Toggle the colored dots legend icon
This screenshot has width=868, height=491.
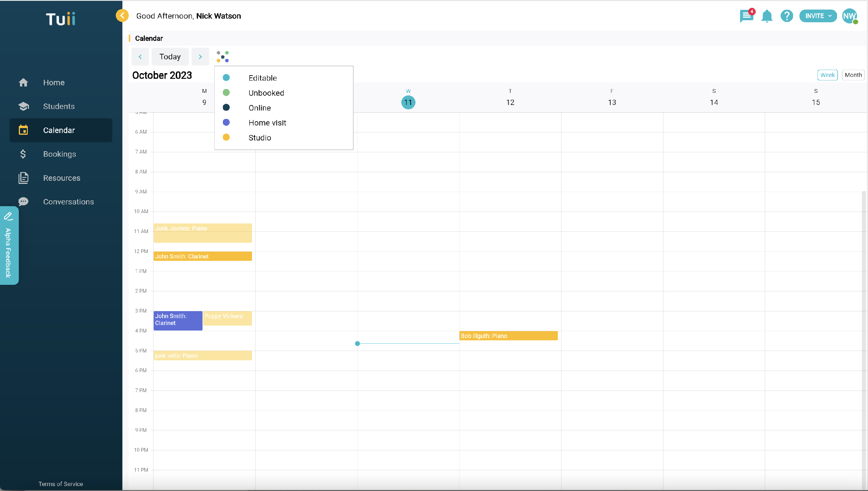coord(223,57)
